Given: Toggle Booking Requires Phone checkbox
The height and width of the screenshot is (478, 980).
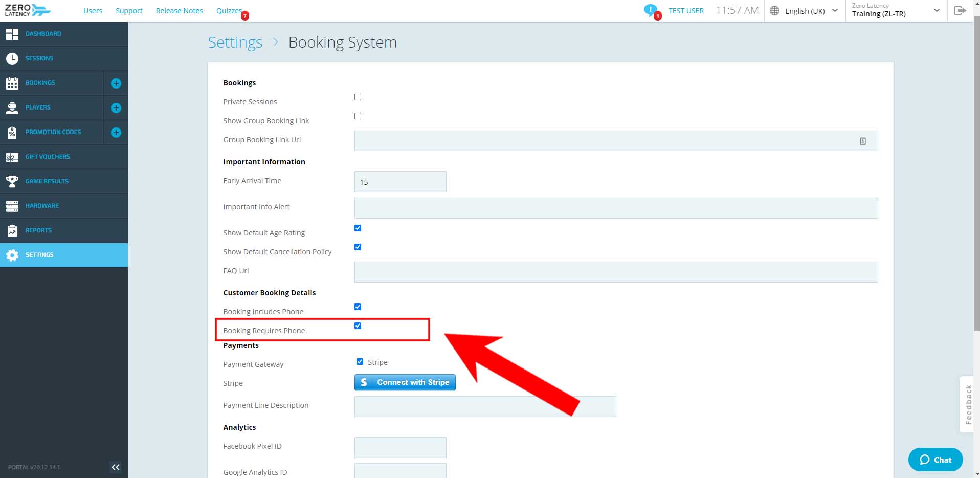Looking at the screenshot, I should pyautogui.click(x=358, y=326).
